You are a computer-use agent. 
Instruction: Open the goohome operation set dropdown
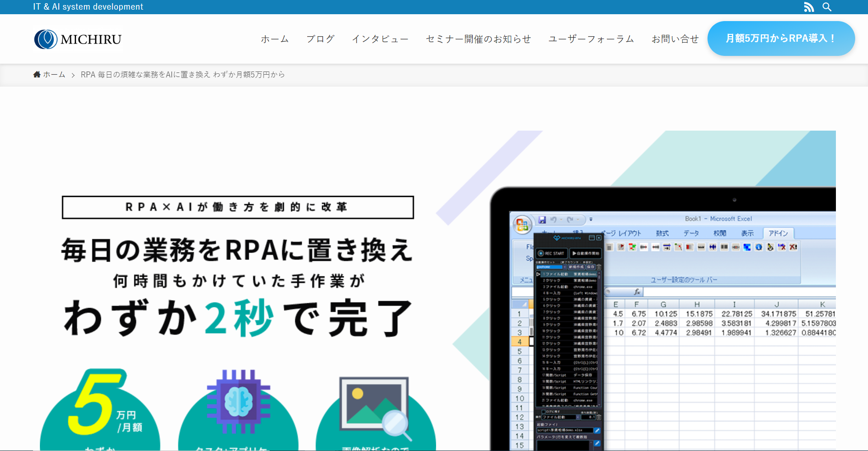[x=564, y=267]
